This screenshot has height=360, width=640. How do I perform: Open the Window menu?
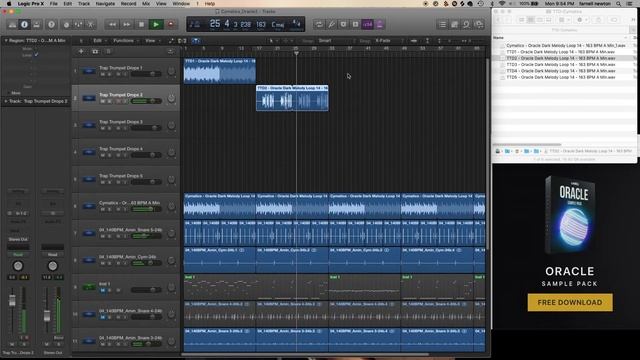181,4
